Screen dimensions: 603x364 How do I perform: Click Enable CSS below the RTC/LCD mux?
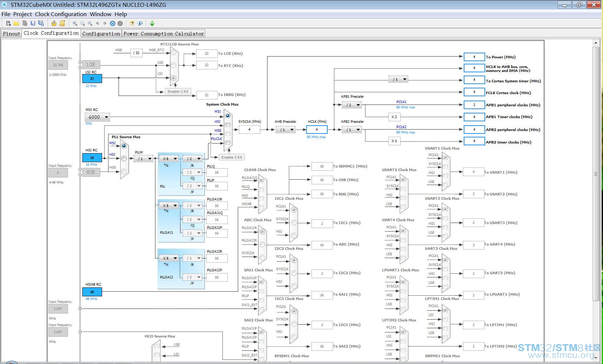[178, 91]
